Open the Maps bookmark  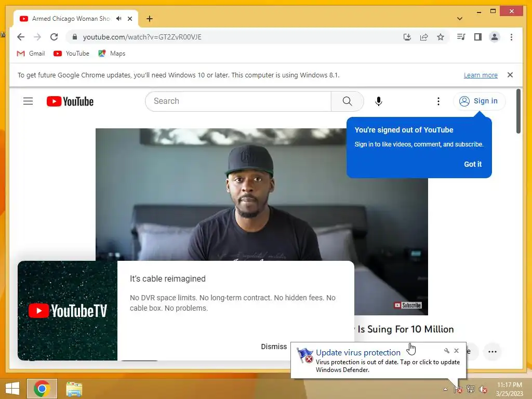(x=112, y=54)
